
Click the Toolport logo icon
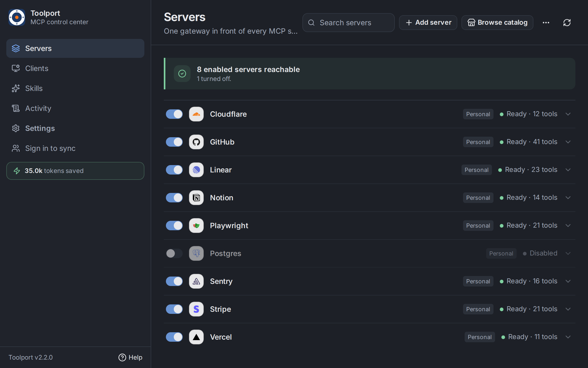(17, 17)
